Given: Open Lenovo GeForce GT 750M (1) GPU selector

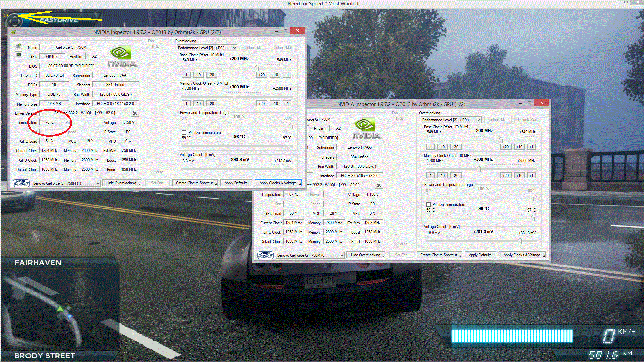Looking at the screenshot, I should pyautogui.click(x=66, y=183).
